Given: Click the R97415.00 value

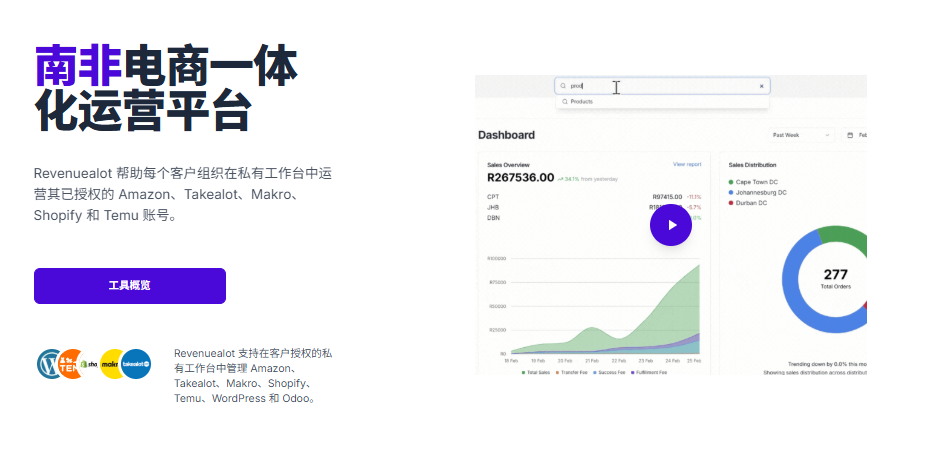Looking at the screenshot, I should point(667,197).
